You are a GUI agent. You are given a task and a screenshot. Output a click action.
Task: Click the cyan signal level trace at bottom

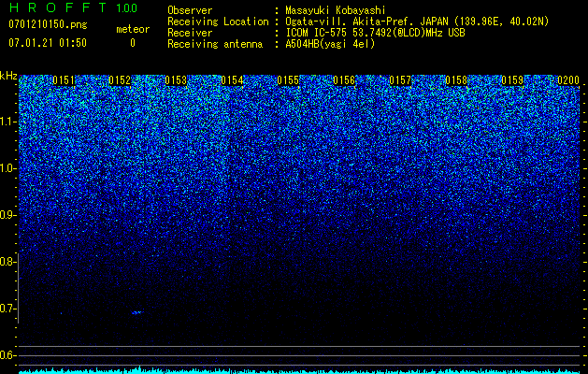300,370
